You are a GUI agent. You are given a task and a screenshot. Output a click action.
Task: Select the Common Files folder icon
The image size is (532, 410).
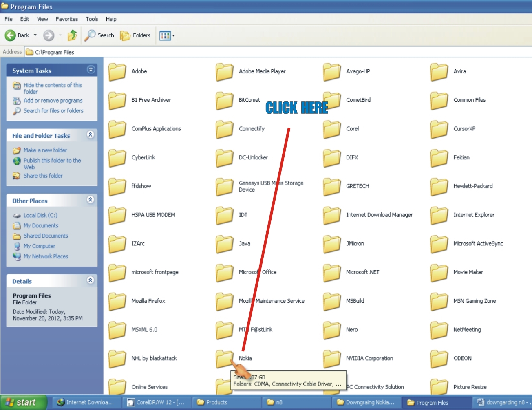click(x=439, y=100)
